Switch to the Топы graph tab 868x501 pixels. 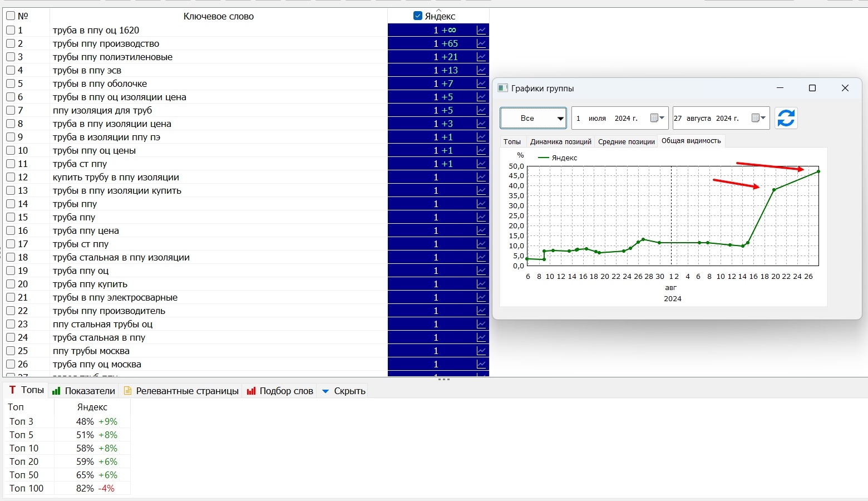point(512,141)
